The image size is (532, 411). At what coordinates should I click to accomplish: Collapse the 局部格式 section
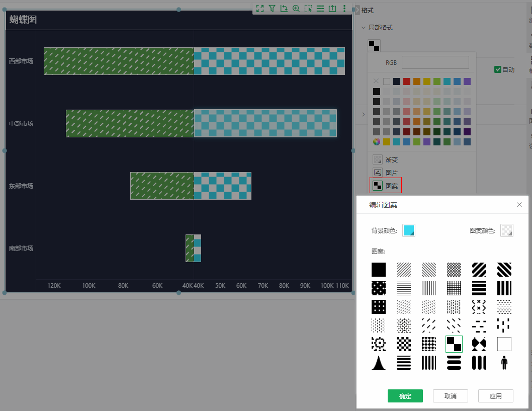pyautogui.click(x=364, y=28)
